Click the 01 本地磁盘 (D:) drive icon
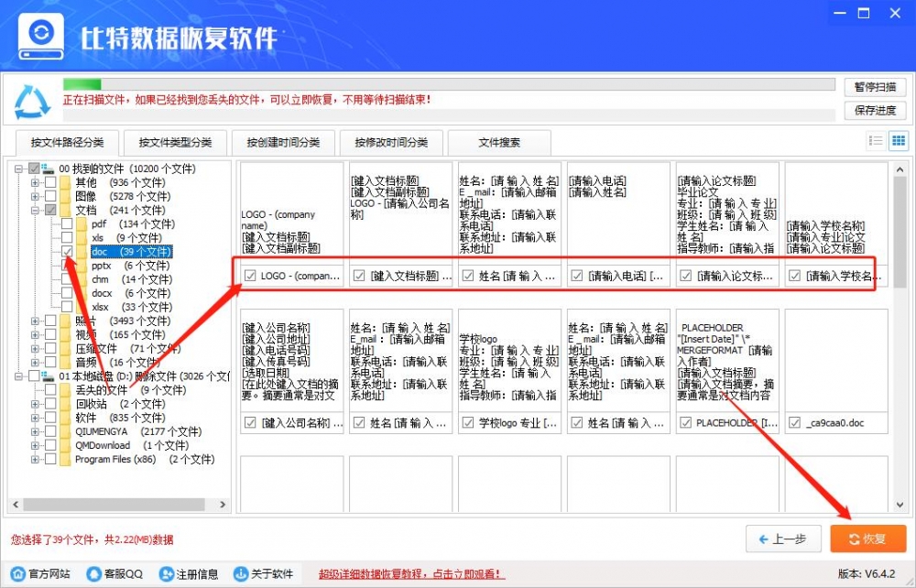The height and width of the screenshot is (588, 916). (x=49, y=376)
